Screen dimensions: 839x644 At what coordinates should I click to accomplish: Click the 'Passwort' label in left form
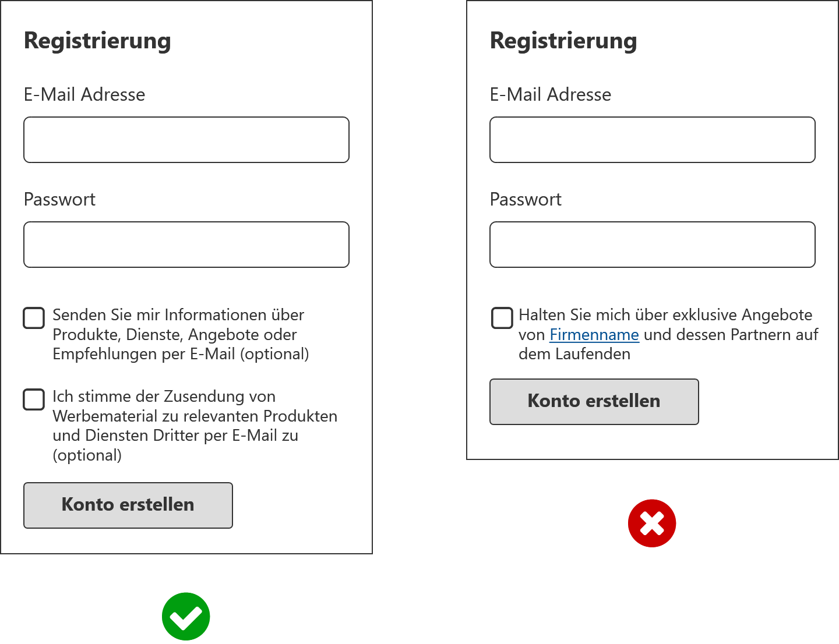click(59, 199)
